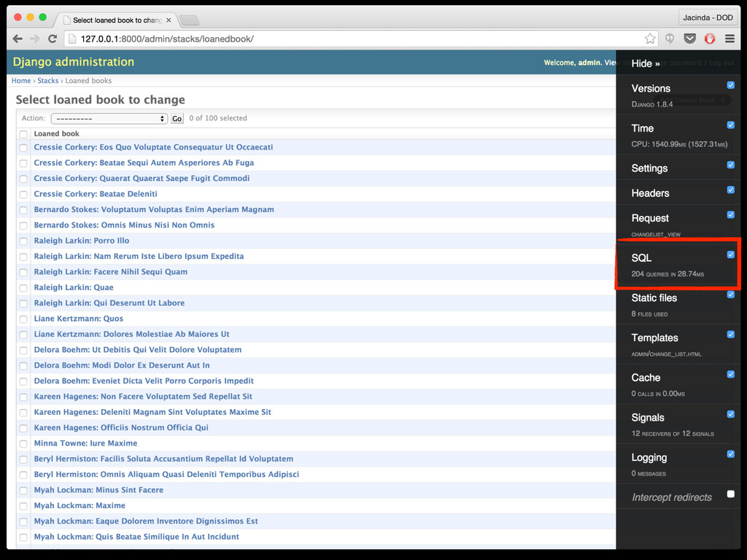Check the 'Liane Kertzmann: Quos' row checkbox

pos(23,319)
